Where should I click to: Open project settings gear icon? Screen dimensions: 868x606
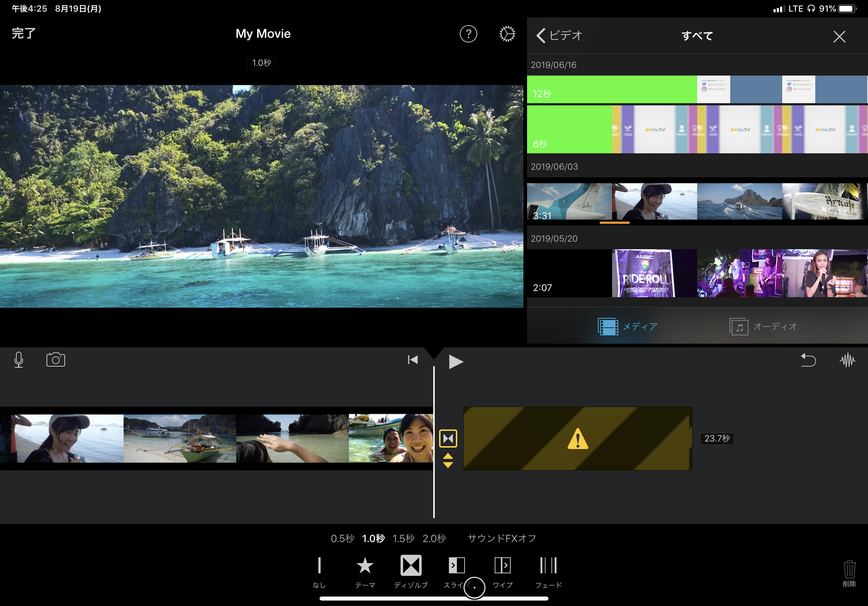[x=507, y=34]
